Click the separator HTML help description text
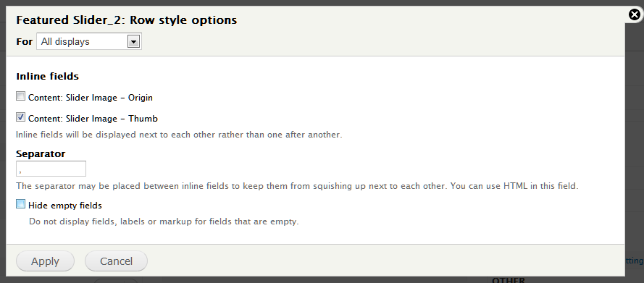This screenshot has height=283, width=644. (297, 186)
